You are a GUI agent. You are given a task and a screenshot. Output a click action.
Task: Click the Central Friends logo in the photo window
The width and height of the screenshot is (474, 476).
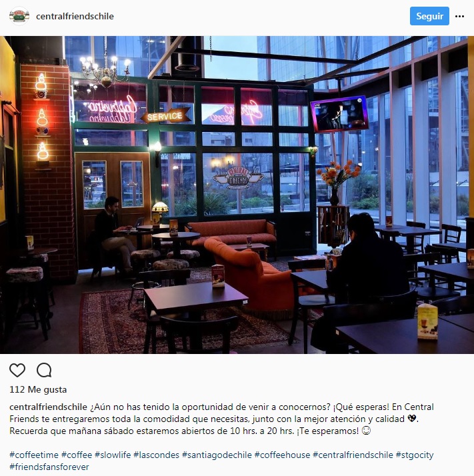(238, 177)
